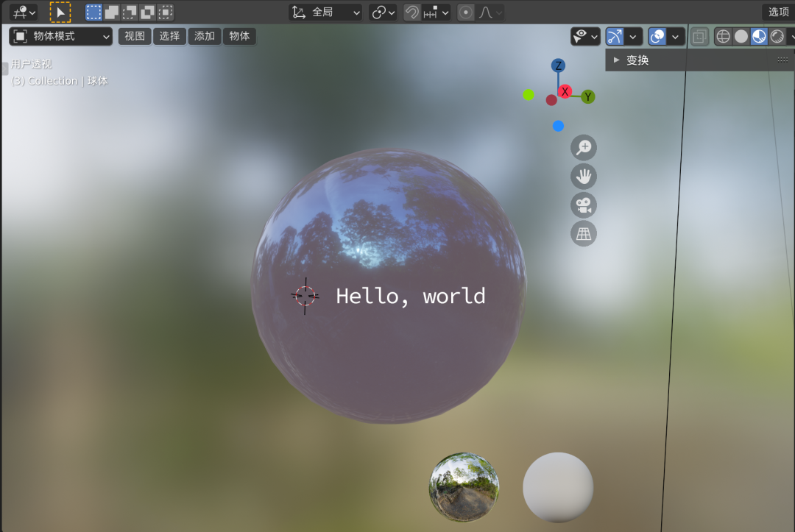This screenshot has height=532, width=795.
Task: Open the overlays settings dropdown arrow
Action: pyautogui.click(x=675, y=37)
